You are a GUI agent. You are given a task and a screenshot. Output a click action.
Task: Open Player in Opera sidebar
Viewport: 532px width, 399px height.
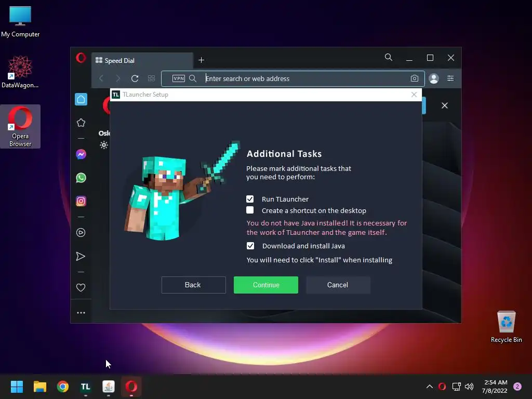click(81, 232)
